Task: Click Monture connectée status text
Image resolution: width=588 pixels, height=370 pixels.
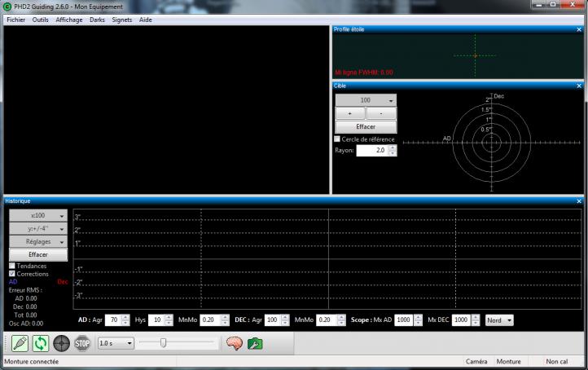Action: coord(32,362)
